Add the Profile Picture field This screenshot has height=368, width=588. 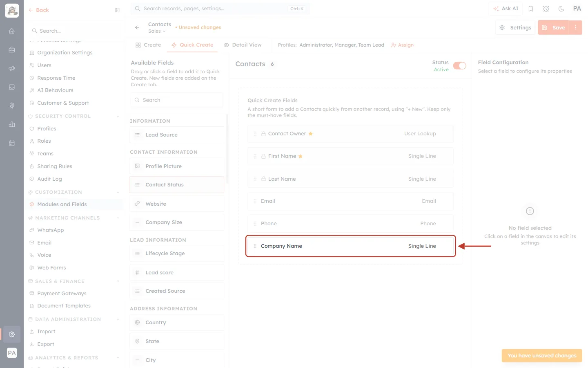point(177,166)
